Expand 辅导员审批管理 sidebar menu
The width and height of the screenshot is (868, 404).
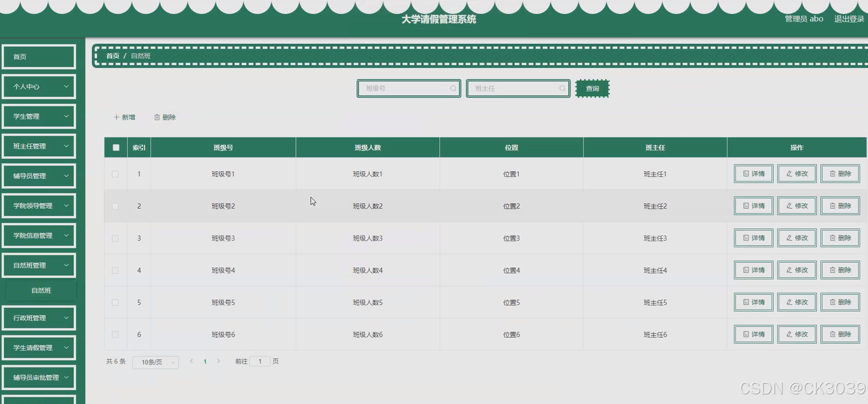point(39,378)
